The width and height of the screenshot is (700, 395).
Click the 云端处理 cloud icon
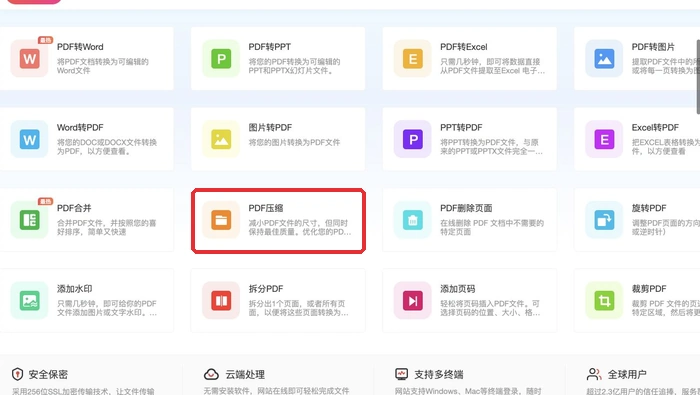click(x=211, y=374)
